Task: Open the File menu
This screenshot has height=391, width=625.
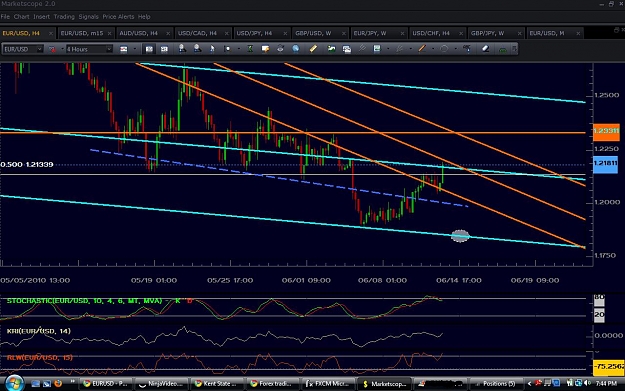Action: pyautogui.click(x=5, y=17)
